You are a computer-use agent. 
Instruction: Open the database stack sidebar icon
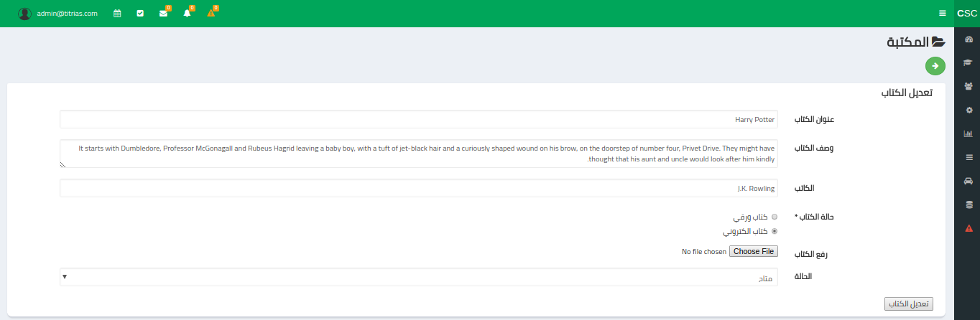click(x=969, y=204)
